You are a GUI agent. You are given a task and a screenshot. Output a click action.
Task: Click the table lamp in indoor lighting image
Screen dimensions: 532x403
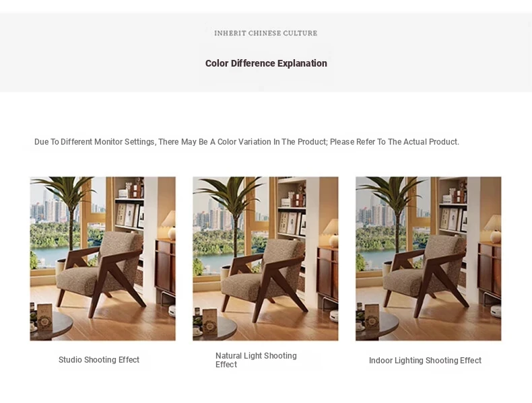(494, 228)
